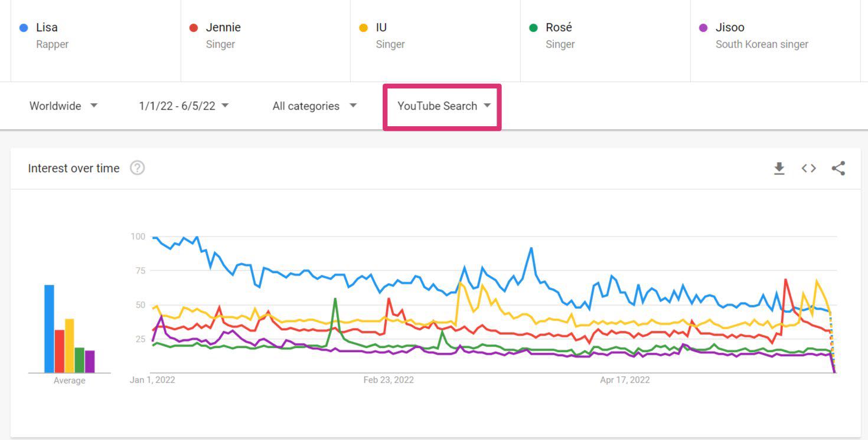Edit the Jennie Singer search term
Screen dimensions: 868x440
coord(223,35)
